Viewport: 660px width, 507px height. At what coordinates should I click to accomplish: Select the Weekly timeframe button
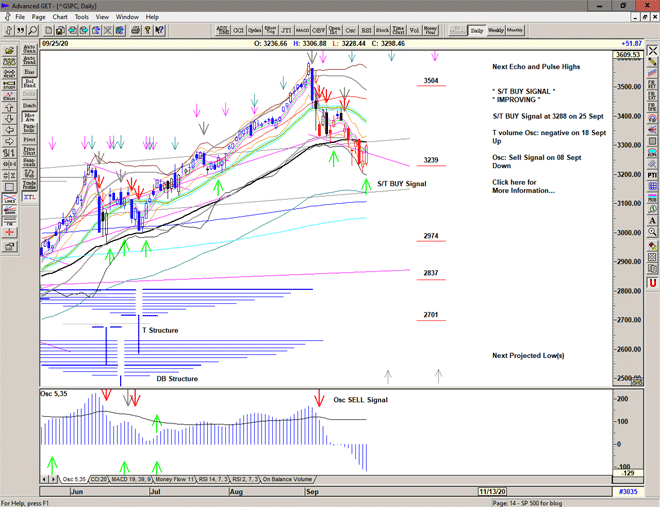click(x=496, y=30)
